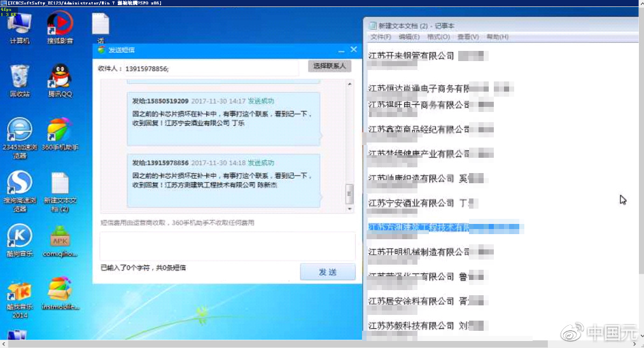The width and height of the screenshot is (644, 348).
Task: Click the highlighted 江苏方测建筑工程技术 line
Action: (445, 227)
